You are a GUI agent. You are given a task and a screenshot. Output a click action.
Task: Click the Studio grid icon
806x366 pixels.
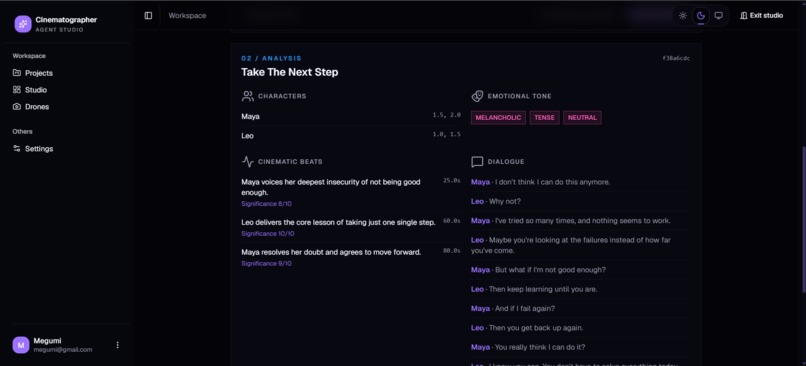click(17, 89)
